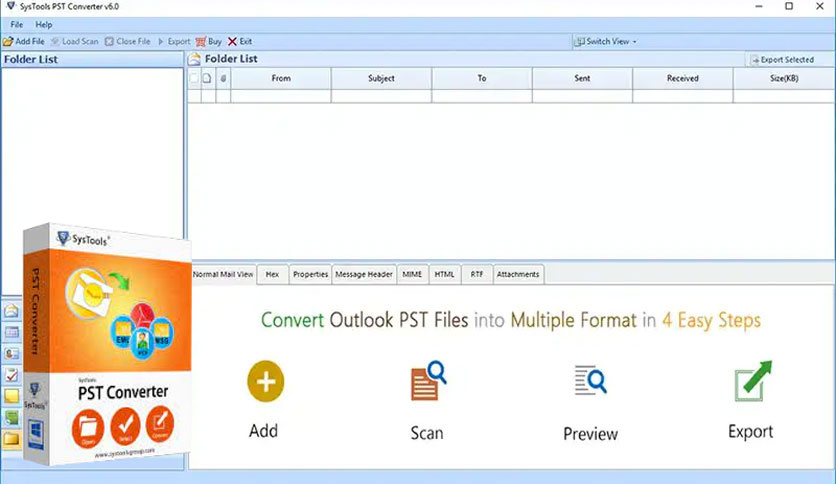Switch to the Hex tab
836x484 pixels.
(x=272, y=274)
